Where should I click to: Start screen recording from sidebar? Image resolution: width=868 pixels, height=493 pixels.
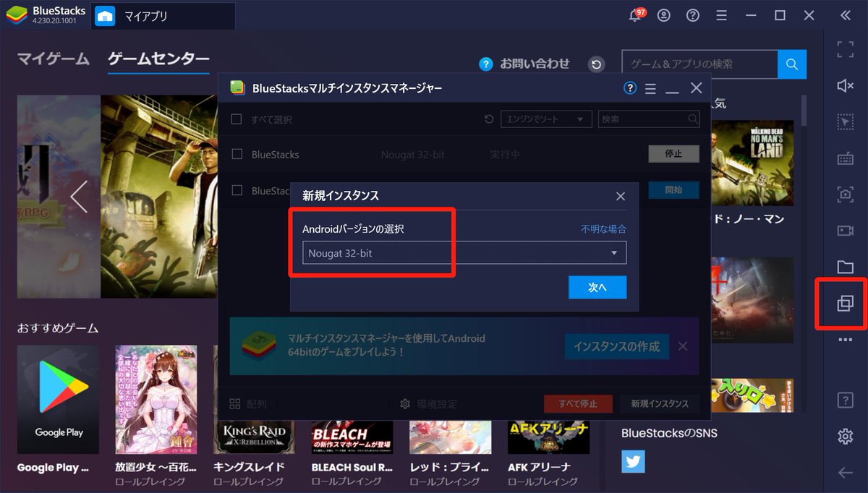click(845, 231)
